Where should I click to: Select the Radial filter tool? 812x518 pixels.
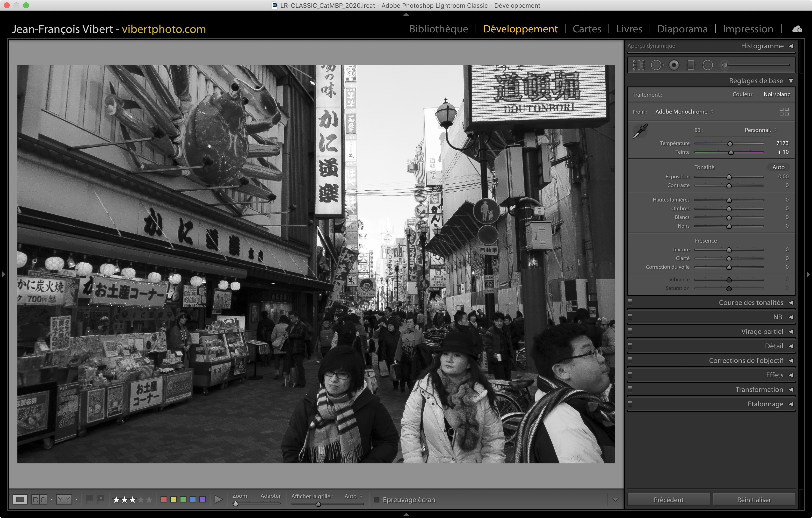click(x=707, y=65)
